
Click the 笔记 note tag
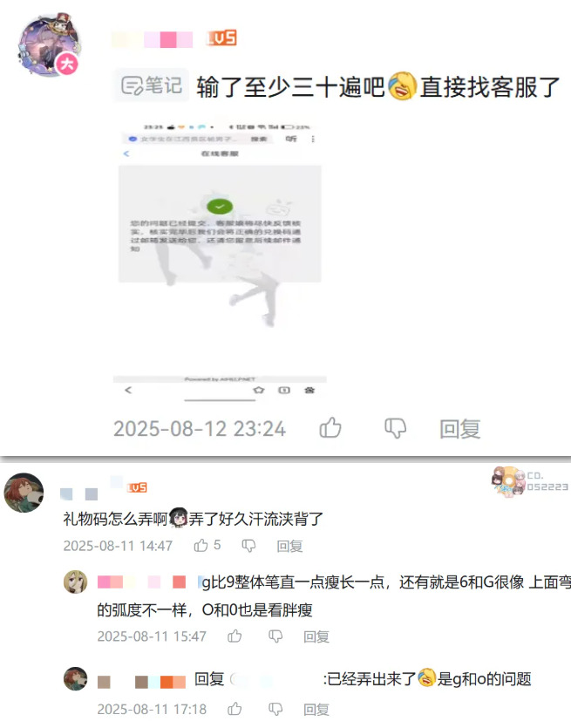(x=152, y=85)
